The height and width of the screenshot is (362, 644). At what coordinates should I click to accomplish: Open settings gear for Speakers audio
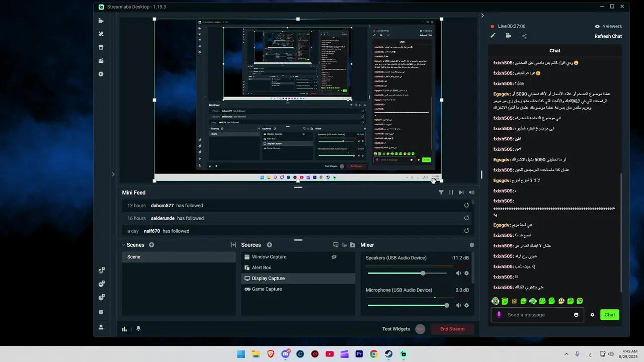[466, 273]
